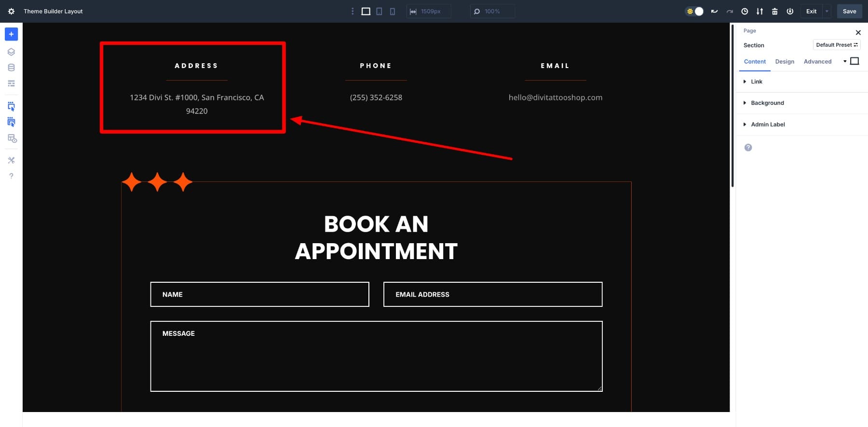The height and width of the screenshot is (427, 868).
Task: Click the Save button
Action: click(849, 11)
